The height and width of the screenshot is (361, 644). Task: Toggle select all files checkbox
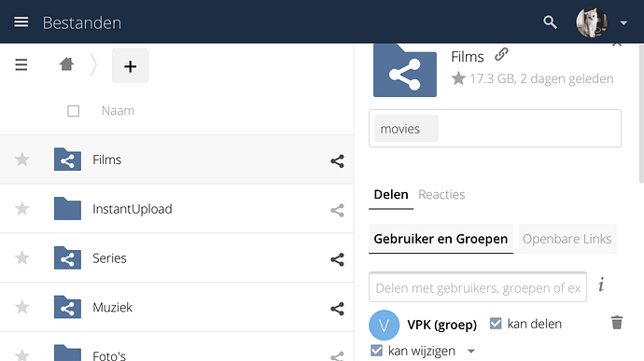tap(73, 111)
